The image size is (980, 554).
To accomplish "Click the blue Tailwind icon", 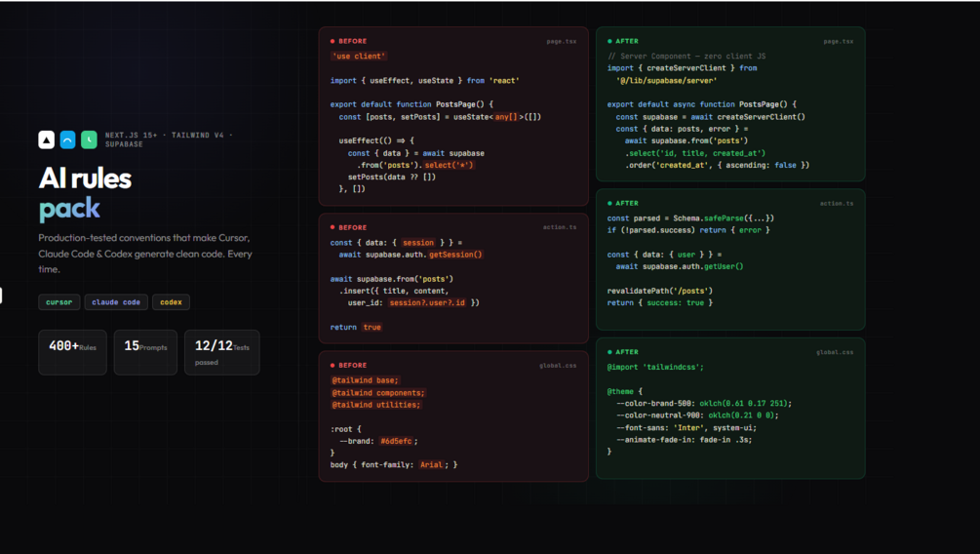I will pyautogui.click(x=67, y=139).
